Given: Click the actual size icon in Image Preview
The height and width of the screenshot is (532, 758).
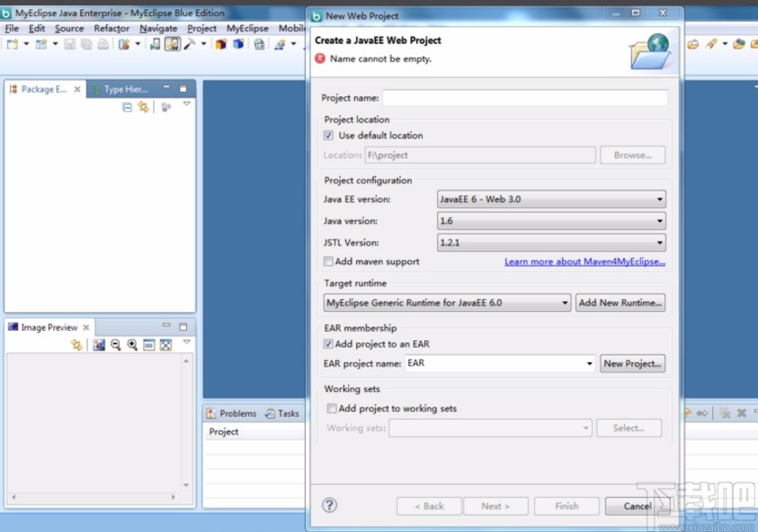Looking at the screenshot, I should coord(149,344).
